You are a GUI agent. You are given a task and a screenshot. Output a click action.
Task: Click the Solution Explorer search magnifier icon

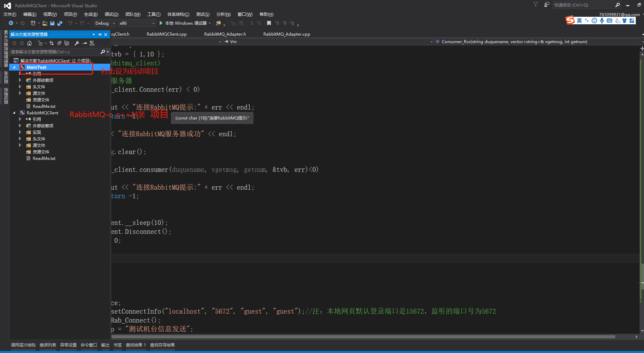tap(103, 52)
